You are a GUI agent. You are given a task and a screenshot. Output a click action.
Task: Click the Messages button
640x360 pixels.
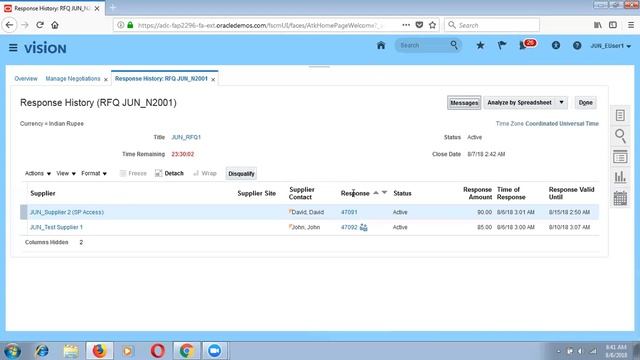[x=464, y=103]
